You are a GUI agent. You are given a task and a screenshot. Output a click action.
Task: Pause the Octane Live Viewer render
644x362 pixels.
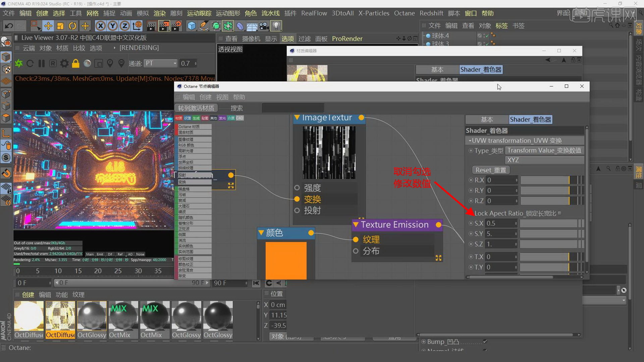pyautogui.click(x=42, y=63)
